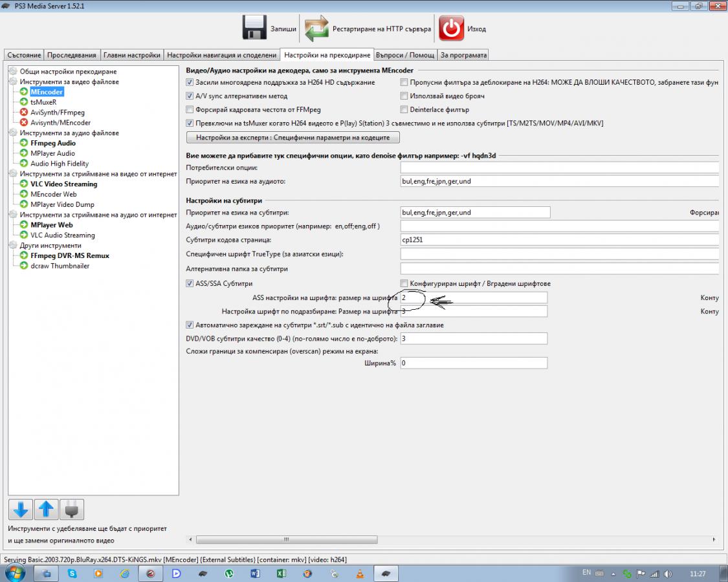The height and width of the screenshot is (582, 728).
Task: Click subtitle language priority field
Action: (x=476, y=212)
